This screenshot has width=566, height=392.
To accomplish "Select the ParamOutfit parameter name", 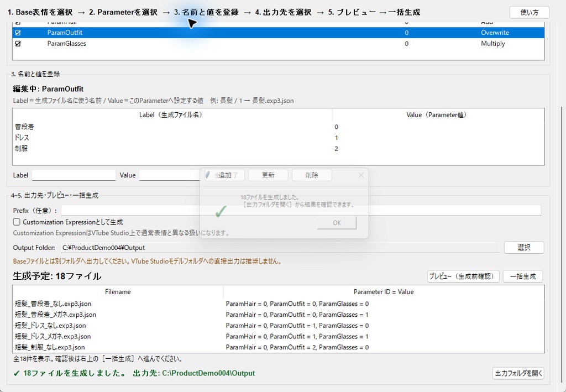I will pyautogui.click(x=65, y=33).
